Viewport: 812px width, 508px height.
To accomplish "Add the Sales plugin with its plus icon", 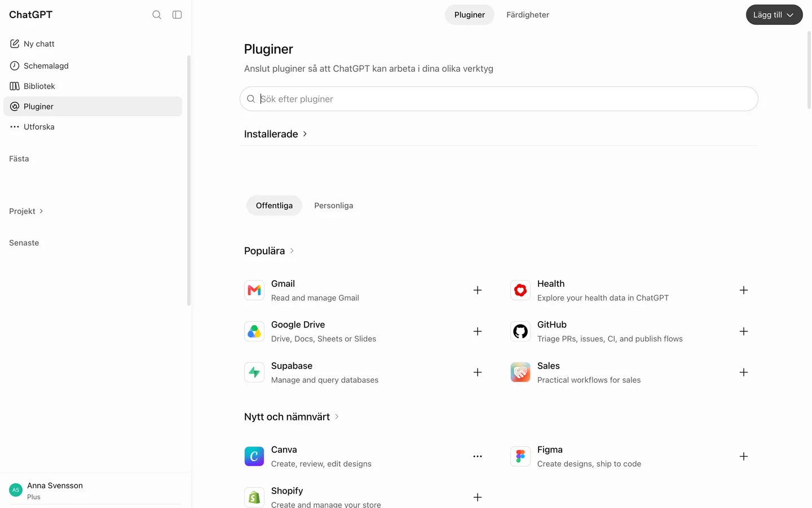I will [744, 373].
